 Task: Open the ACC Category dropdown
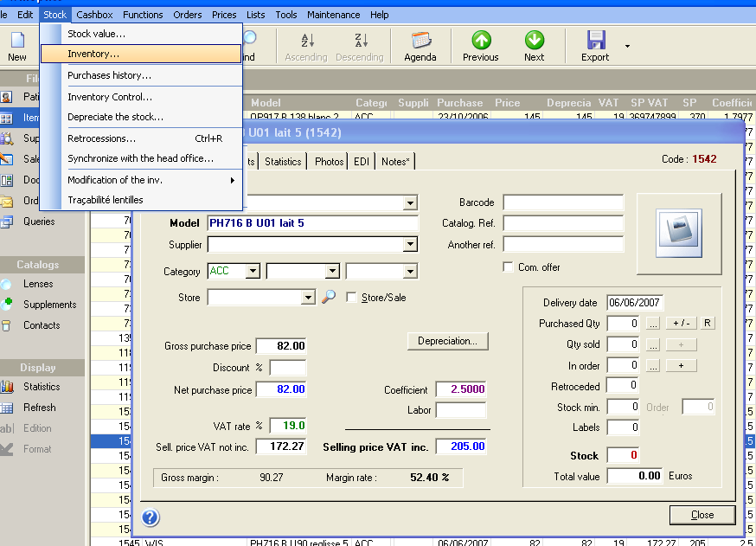[x=252, y=272]
